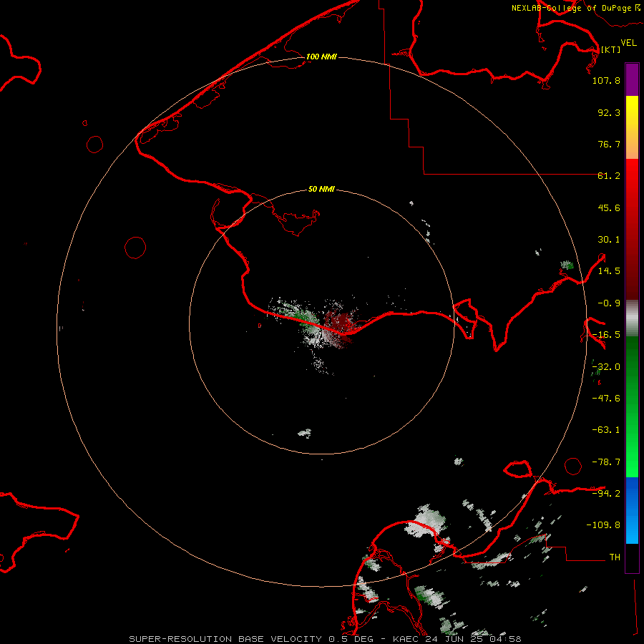This screenshot has height=644, width=644.
Task: Click the 45.6 velocity scale value
Action: pyautogui.click(x=609, y=208)
